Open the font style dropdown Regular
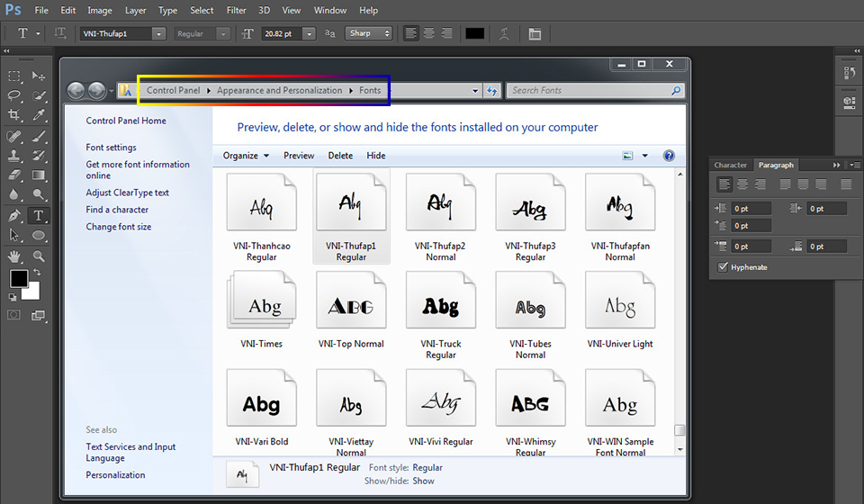Screen dimensions: 864x504 coord(223,33)
